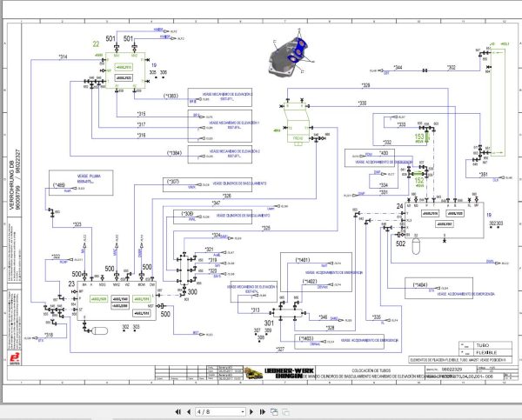Click hose label *344
522x420 pixels.
398,67
